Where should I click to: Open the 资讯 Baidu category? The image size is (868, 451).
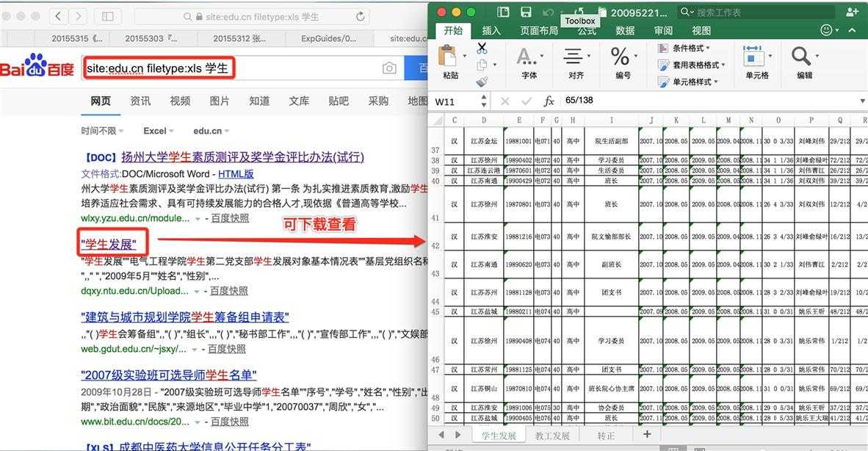coord(140,101)
